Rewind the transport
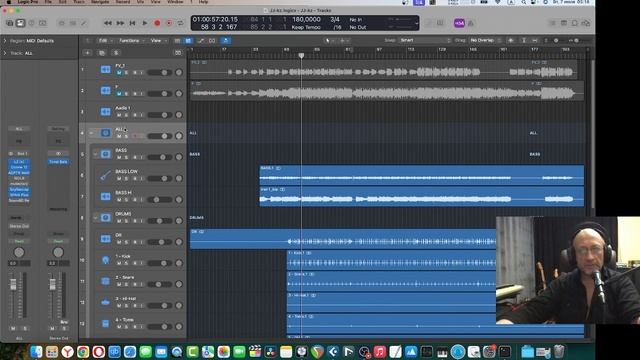Viewport: 640px width, 360px height. [108, 23]
